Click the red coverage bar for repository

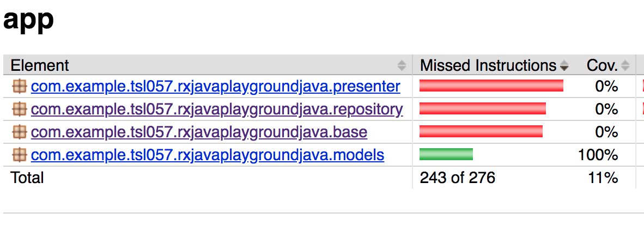tap(483, 108)
